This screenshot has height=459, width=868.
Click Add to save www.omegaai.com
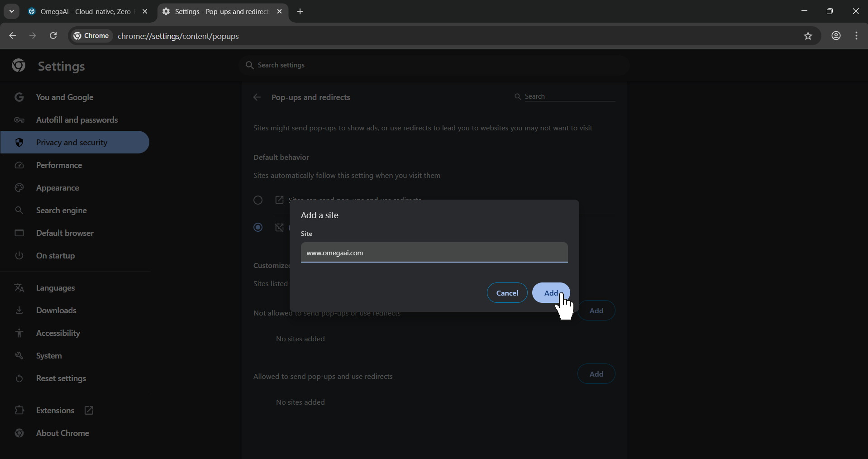pos(551,292)
